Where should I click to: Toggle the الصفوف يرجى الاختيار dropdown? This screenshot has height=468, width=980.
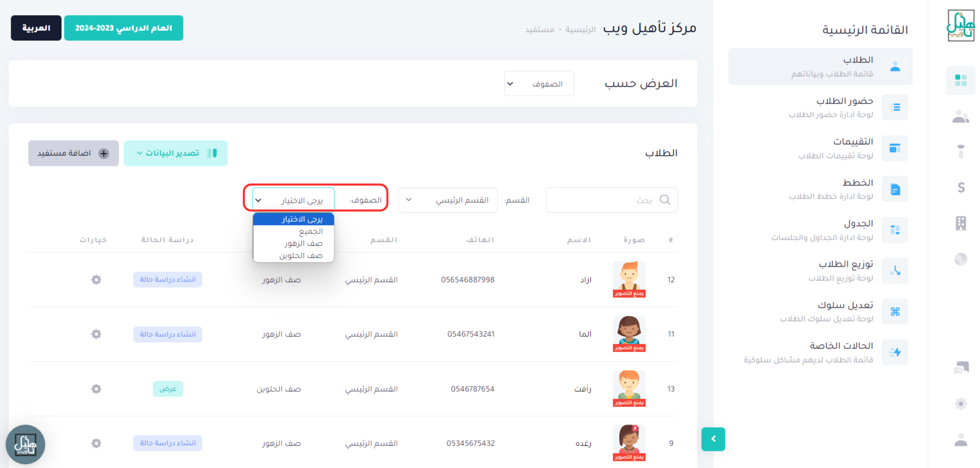point(293,200)
